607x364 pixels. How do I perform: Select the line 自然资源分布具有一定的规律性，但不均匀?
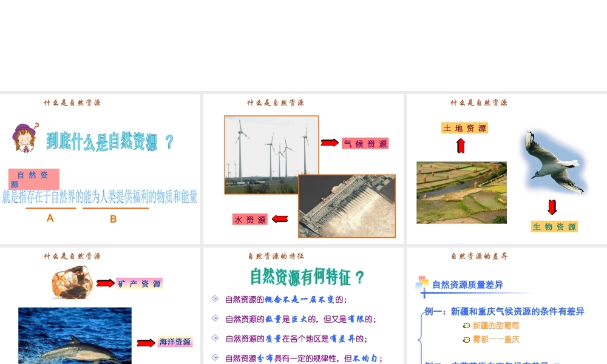click(x=304, y=359)
